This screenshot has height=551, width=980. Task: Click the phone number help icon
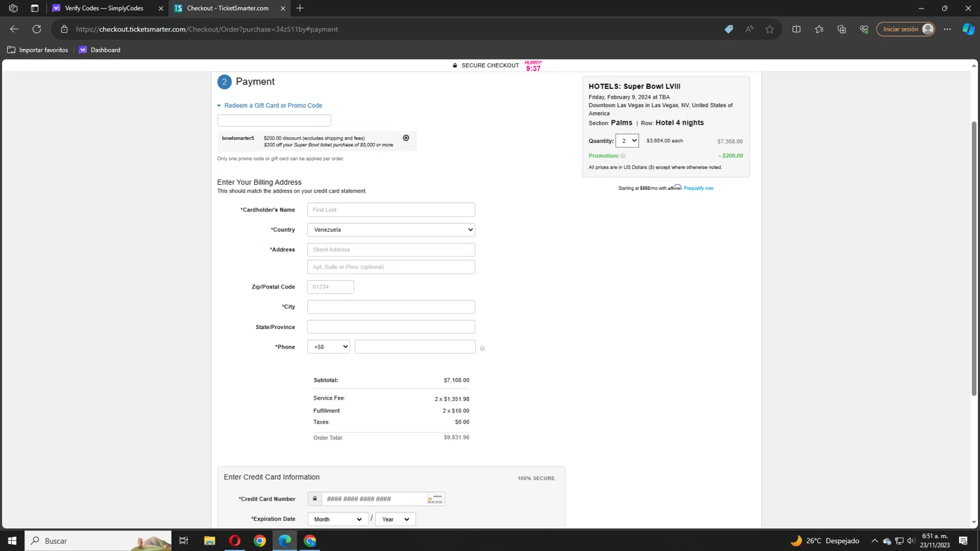pyautogui.click(x=482, y=349)
